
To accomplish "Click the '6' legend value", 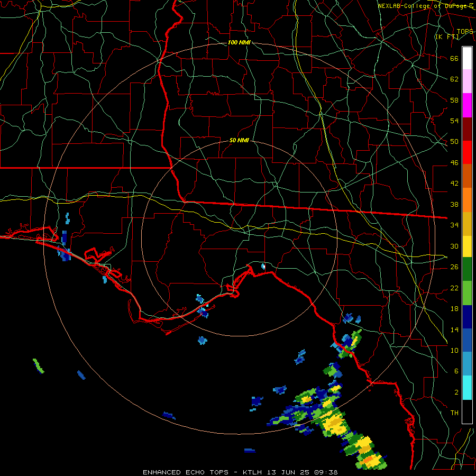I will [x=456, y=371].
